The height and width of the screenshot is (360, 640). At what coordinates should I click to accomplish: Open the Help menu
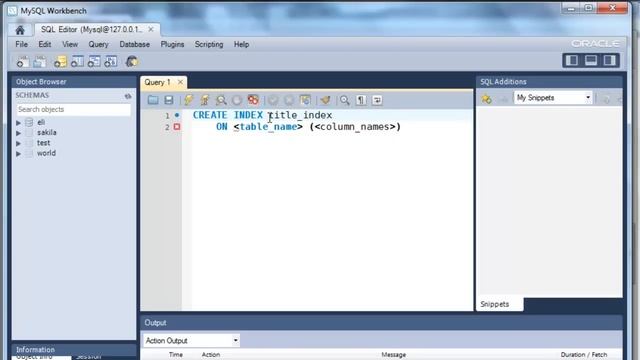[x=241, y=44]
